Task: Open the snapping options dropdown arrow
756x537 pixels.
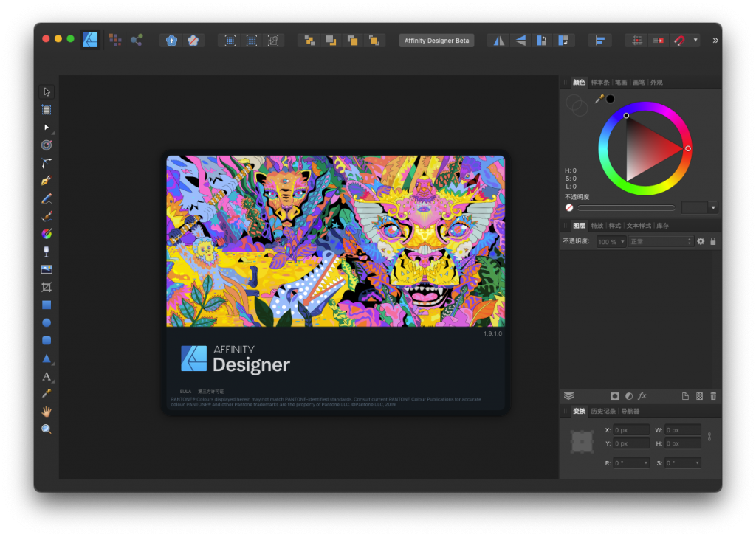Action: pos(695,41)
